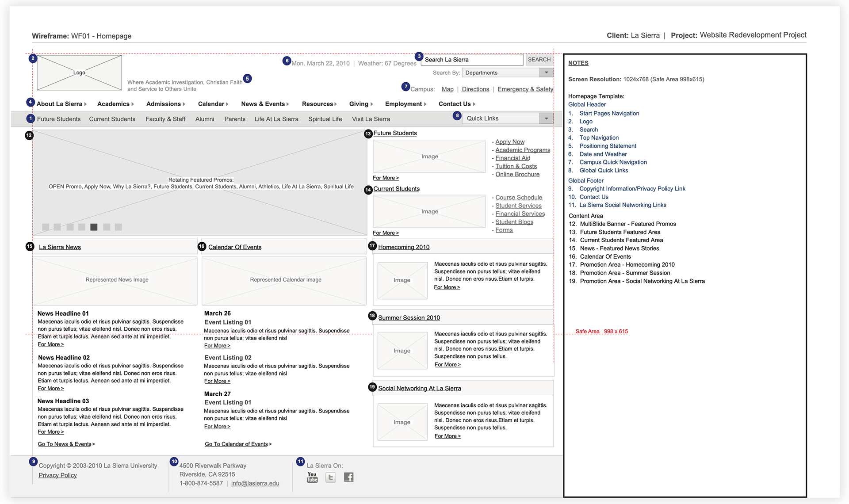Expand the Academics menu
849x504 pixels.
115,104
